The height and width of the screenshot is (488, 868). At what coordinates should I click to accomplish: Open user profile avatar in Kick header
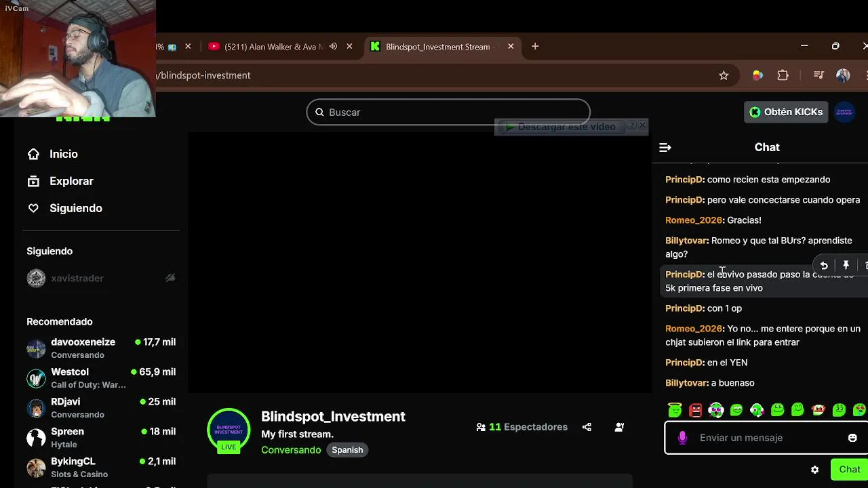point(844,112)
